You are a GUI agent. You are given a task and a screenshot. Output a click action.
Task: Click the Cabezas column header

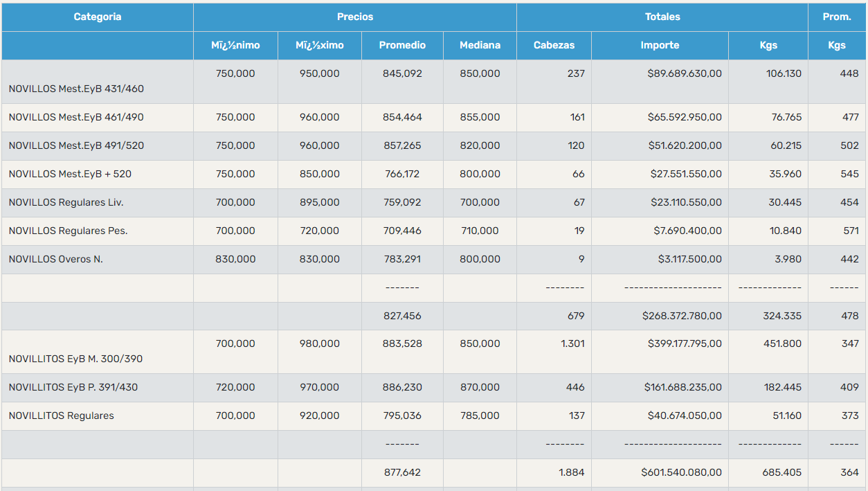point(554,45)
